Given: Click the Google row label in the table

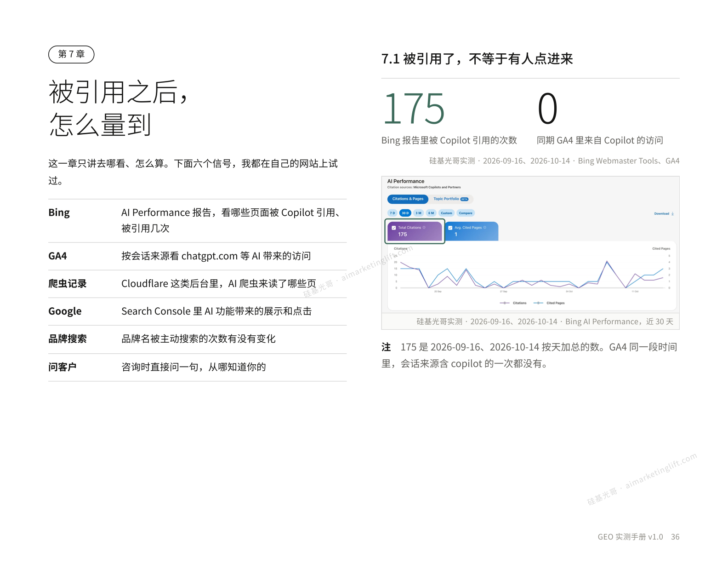Looking at the screenshot, I should (65, 311).
